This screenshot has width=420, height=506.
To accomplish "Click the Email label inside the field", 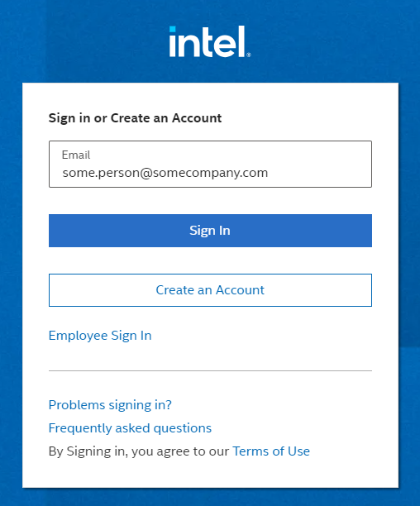I will [76, 155].
